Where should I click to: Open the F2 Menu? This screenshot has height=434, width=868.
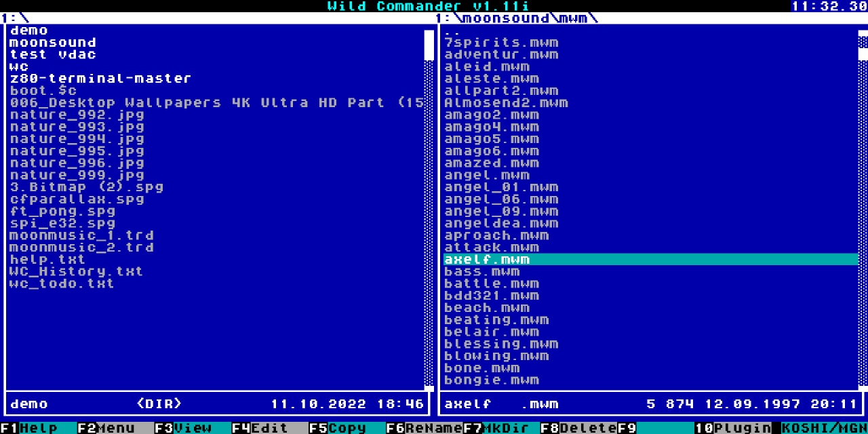coord(115,428)
